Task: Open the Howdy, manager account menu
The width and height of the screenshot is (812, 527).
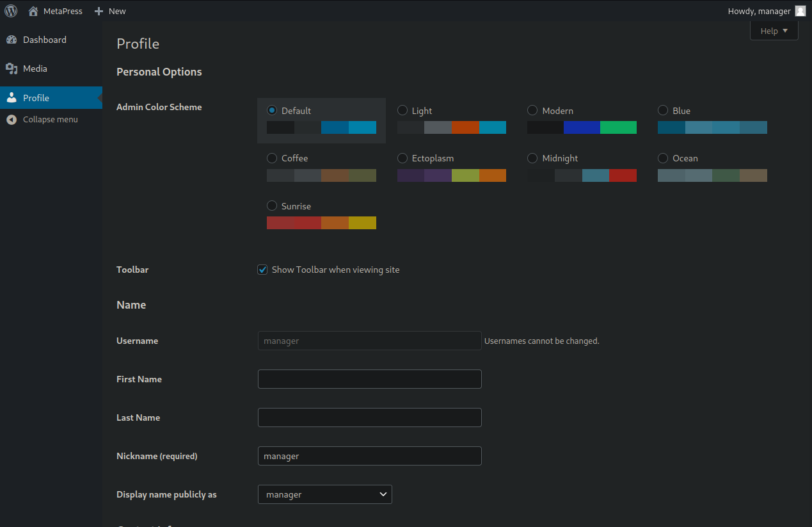Action: coord(759,11)
